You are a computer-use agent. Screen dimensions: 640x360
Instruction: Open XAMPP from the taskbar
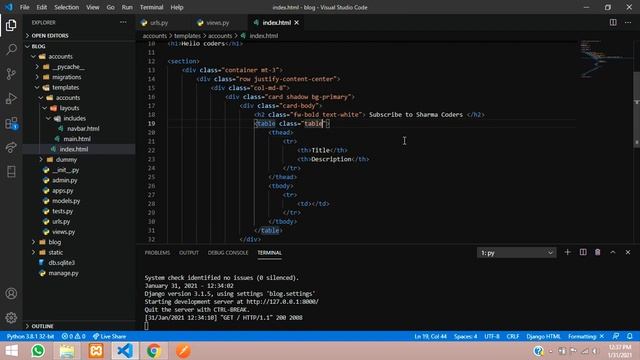click(96, 351)
